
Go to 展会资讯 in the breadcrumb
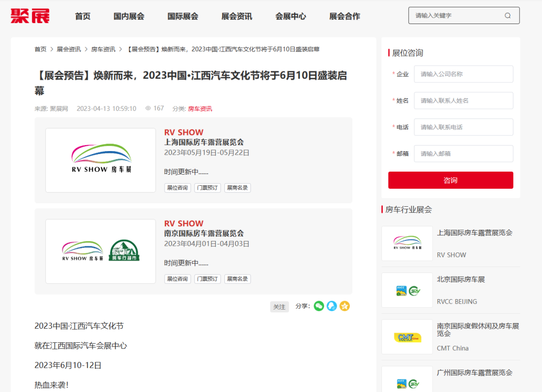click(69, 49)
